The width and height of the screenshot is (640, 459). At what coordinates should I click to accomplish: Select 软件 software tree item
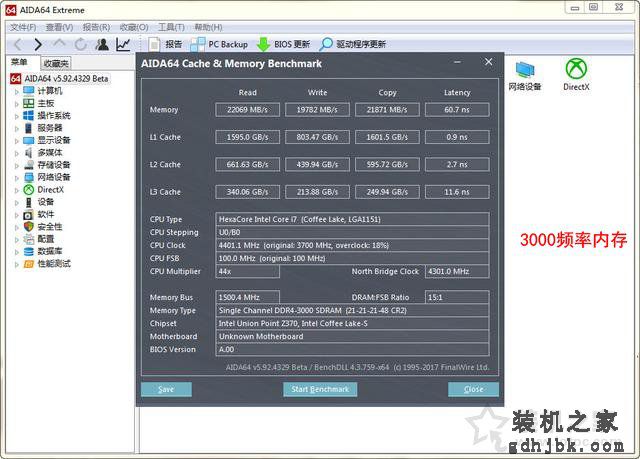[39, 214]
